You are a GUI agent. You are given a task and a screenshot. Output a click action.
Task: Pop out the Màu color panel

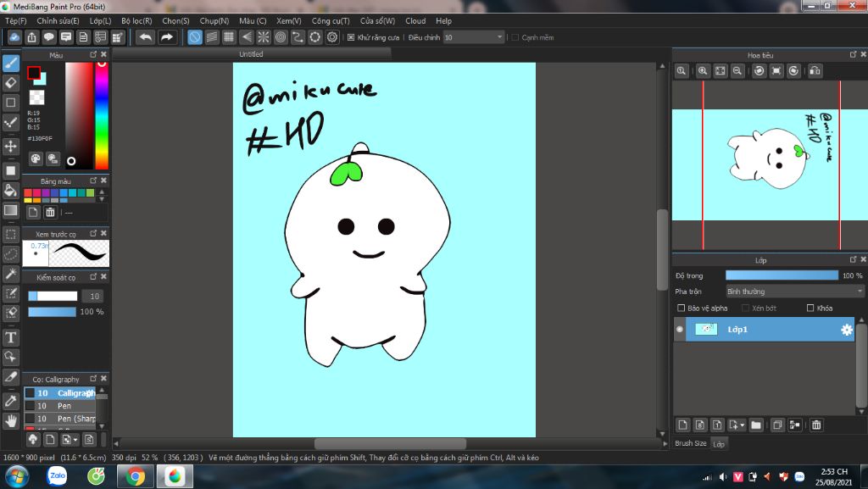pos(93,54)
